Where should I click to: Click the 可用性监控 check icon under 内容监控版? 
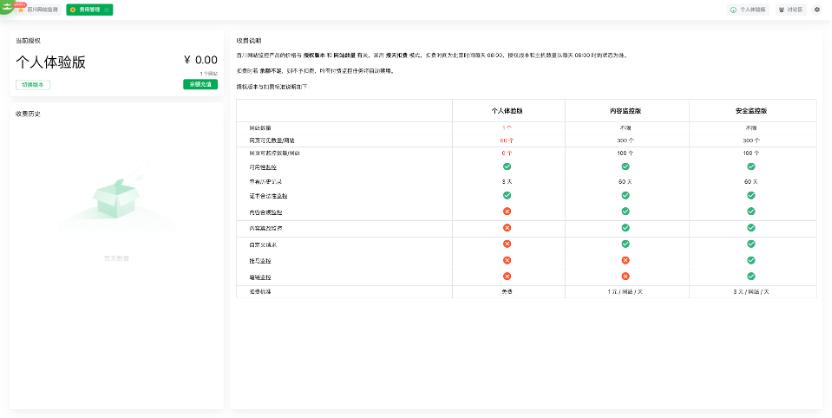click(626, 167)
